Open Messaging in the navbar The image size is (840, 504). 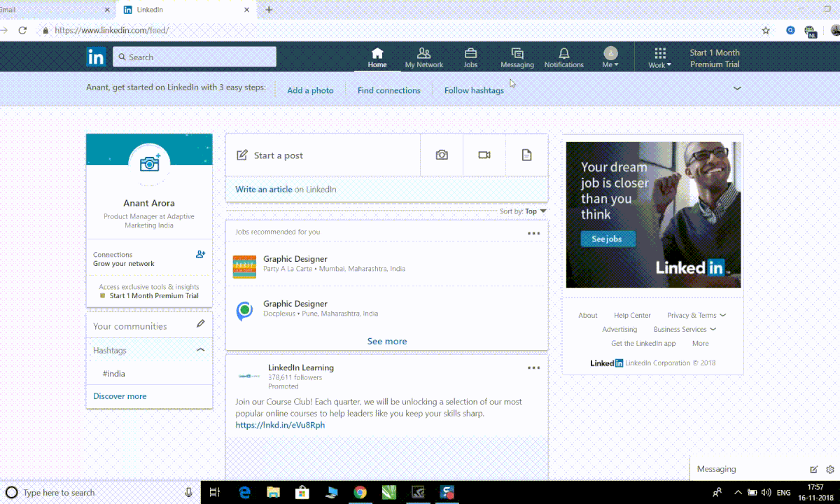[x=517, y=57]
